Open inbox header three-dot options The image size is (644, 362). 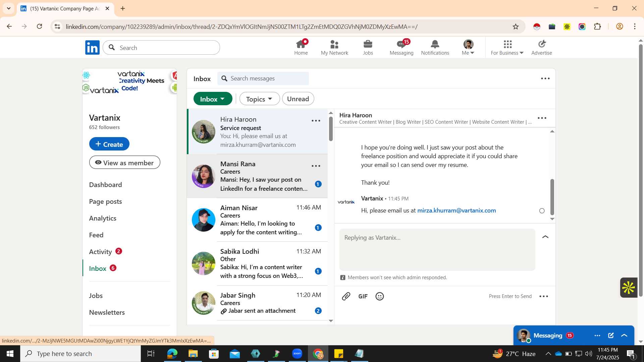click(x=545, y=78)
